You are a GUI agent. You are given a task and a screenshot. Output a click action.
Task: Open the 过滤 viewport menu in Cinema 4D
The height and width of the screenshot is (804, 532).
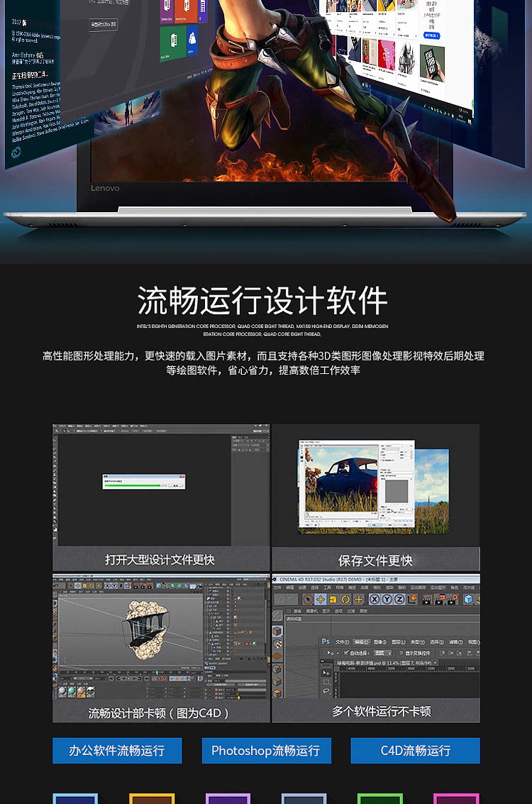tap(351, 611)
